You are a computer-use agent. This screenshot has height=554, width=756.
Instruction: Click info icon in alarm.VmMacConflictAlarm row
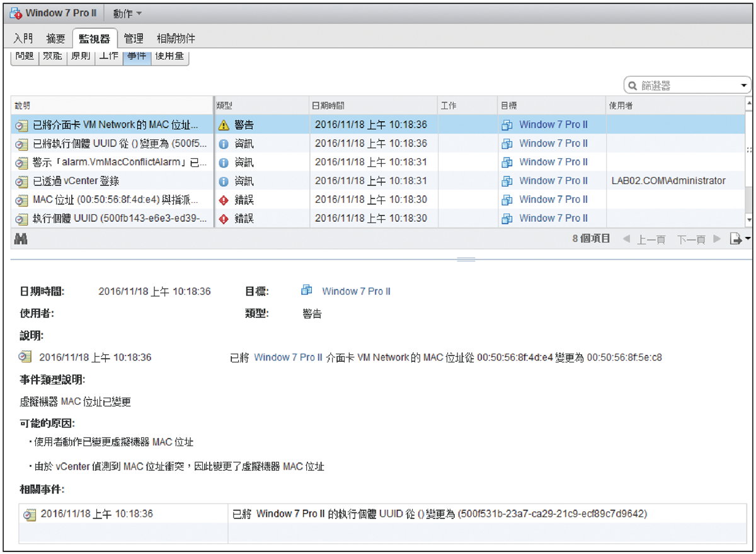click(224, 163)
